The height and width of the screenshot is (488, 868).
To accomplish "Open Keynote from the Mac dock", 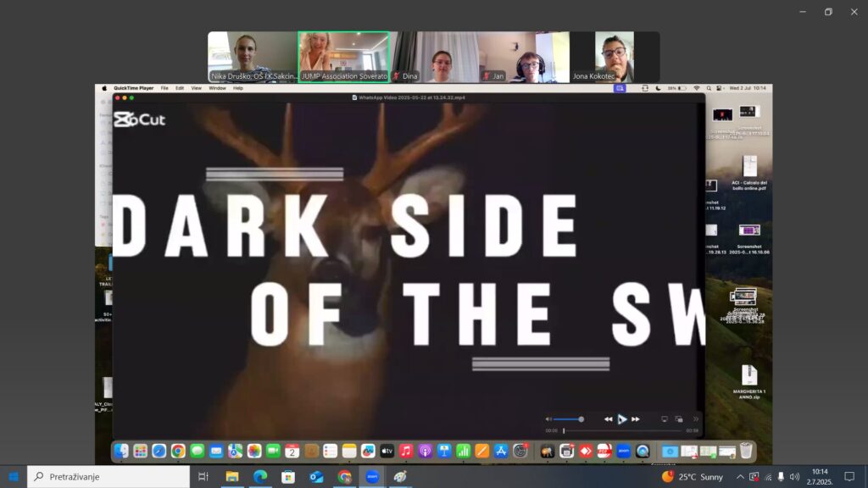I will [444, 451].
